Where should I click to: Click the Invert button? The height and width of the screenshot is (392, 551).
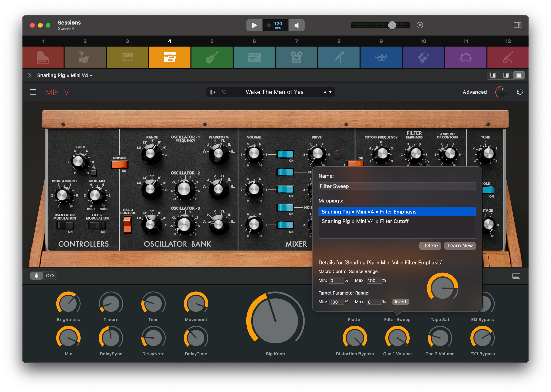400,302
